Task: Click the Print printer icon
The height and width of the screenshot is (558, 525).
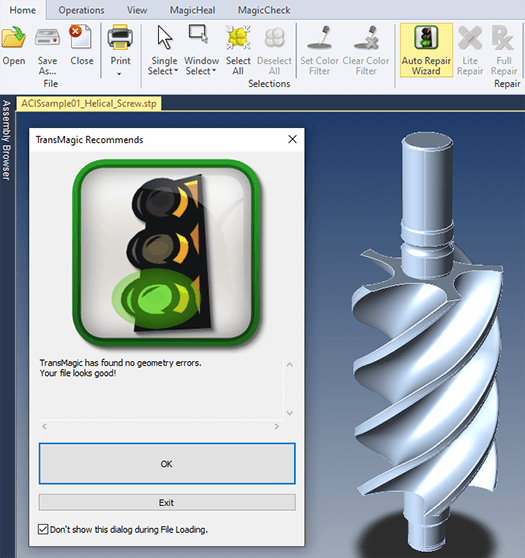Action: click(120, 37)
